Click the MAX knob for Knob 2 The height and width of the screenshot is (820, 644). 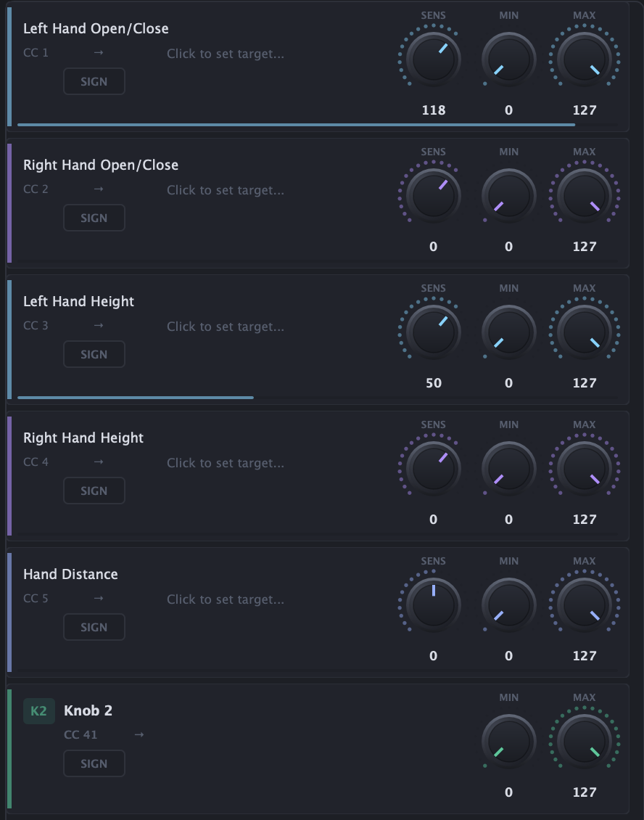[584, 742]
